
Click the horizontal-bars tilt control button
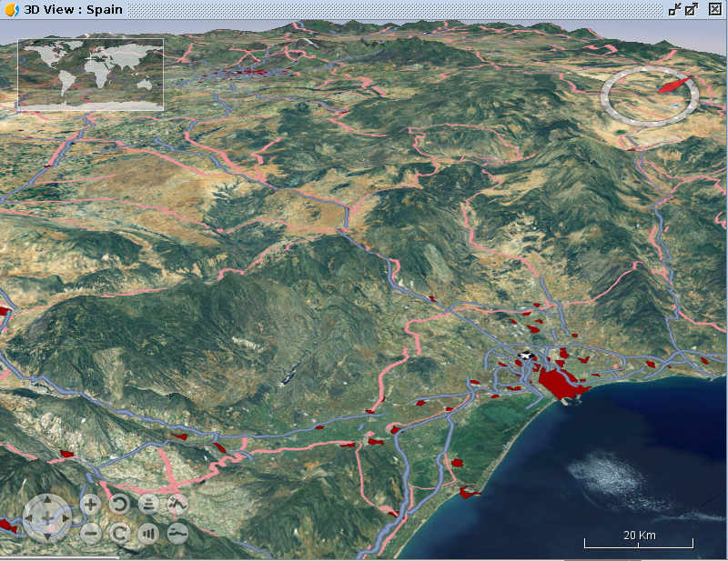click(148, 504)
